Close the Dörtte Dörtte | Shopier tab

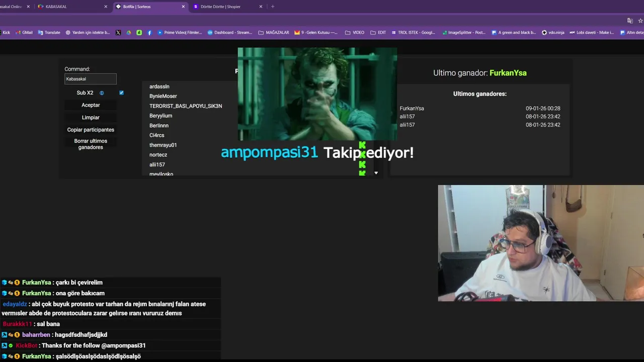tap(261, 7)
